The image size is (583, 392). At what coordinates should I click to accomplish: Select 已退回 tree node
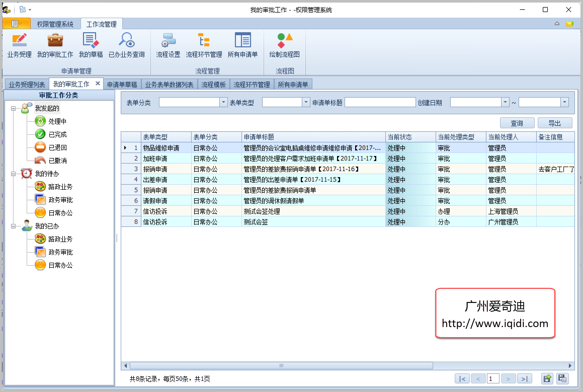(x=58, y=148)
